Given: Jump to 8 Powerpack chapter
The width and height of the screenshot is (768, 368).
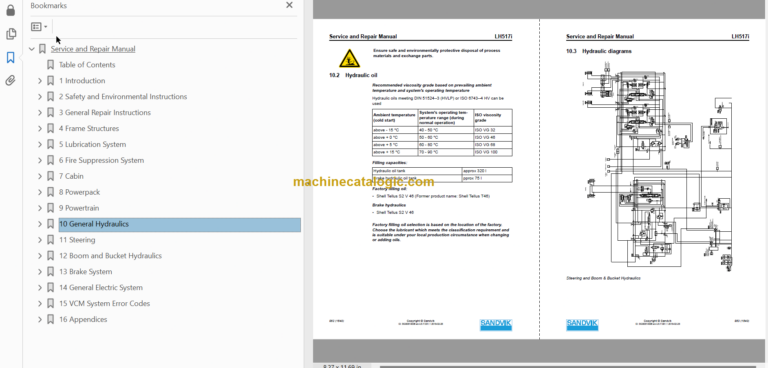Looking at the screenshot, I should pos(79,192).
